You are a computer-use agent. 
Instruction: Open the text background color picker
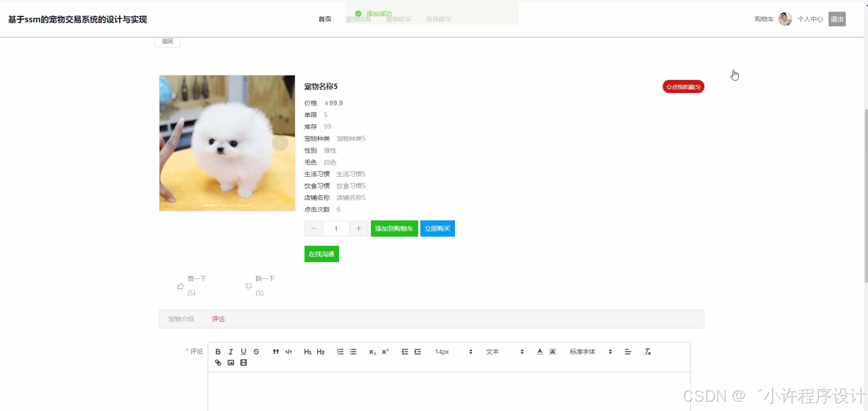tap(553, 352)
